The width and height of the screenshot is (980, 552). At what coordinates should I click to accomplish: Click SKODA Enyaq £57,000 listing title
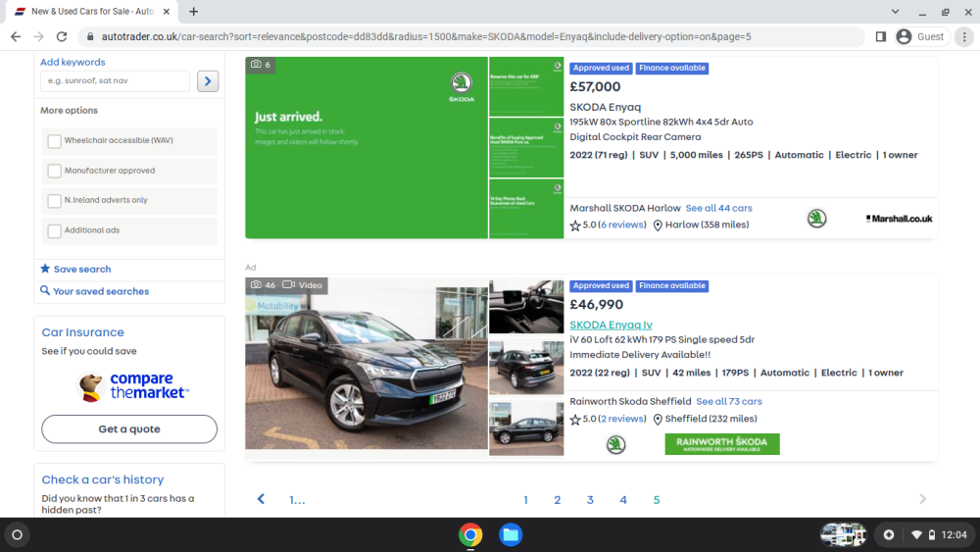click(x=605, y=107)
